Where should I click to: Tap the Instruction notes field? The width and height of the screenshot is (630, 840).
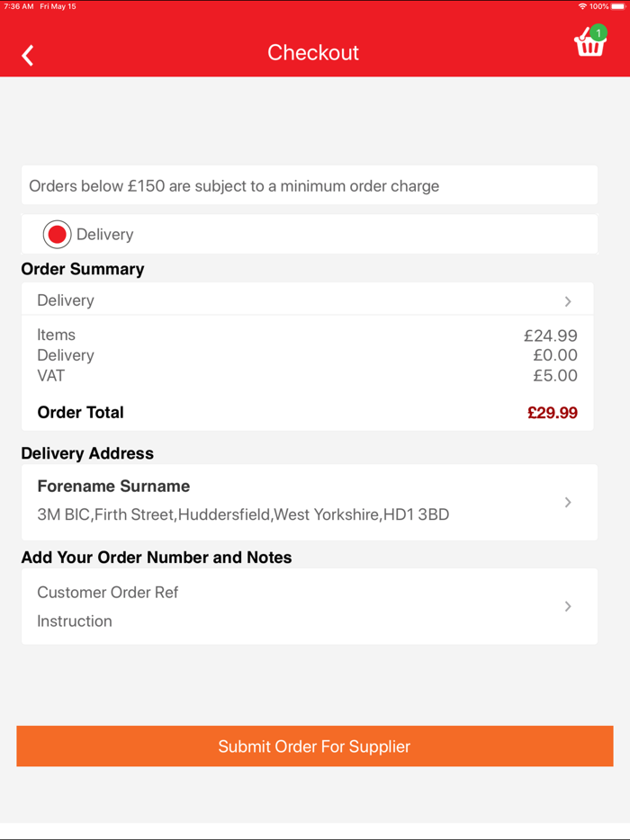pyautogui.click(x=75, y=621)
